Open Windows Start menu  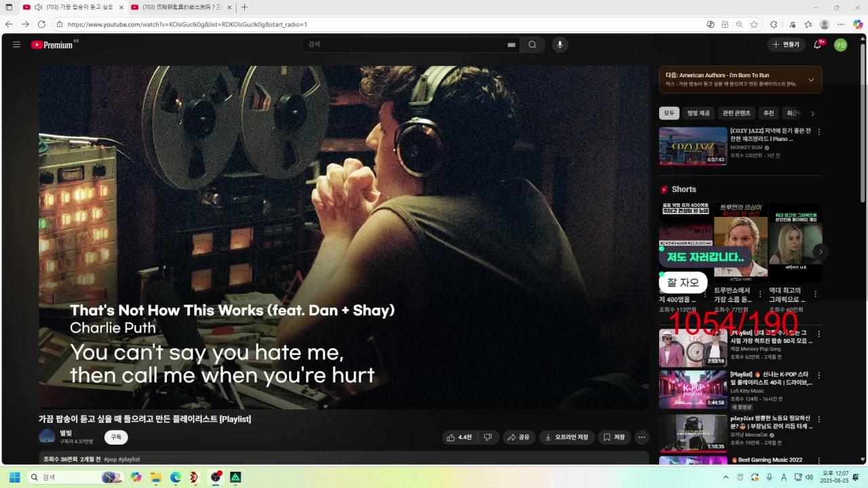tap(14, 477)
